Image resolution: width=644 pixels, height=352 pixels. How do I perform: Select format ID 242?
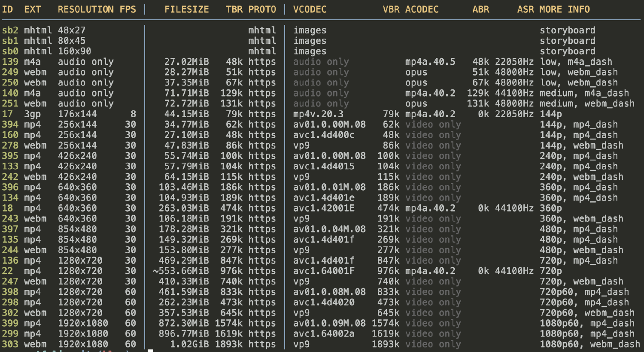[x=10, y=177]
